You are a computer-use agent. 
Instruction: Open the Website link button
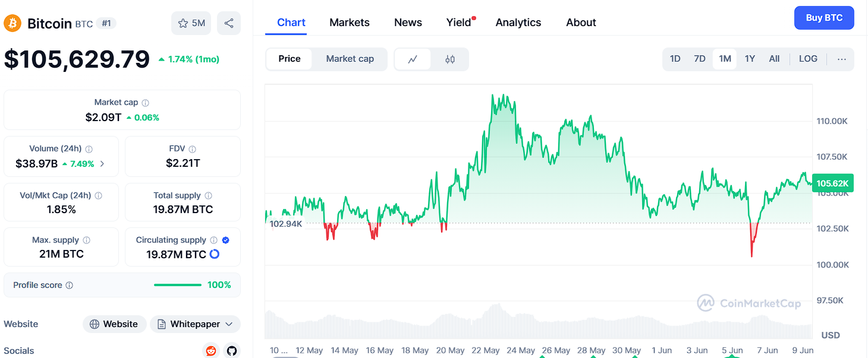pyautogui.click(x=114, y=324)
